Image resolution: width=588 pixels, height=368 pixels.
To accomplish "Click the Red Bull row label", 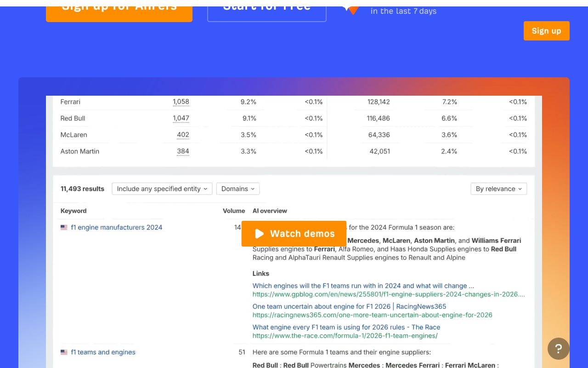I will coord(73,118).
